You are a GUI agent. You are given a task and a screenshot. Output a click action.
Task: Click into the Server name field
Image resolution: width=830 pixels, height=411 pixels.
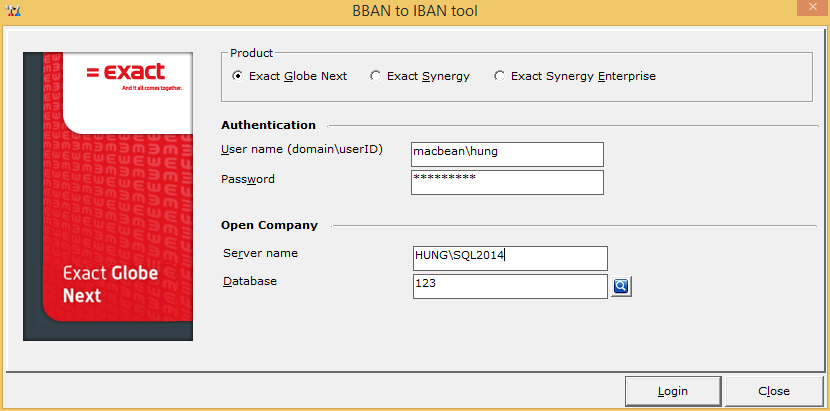(510, 258)
